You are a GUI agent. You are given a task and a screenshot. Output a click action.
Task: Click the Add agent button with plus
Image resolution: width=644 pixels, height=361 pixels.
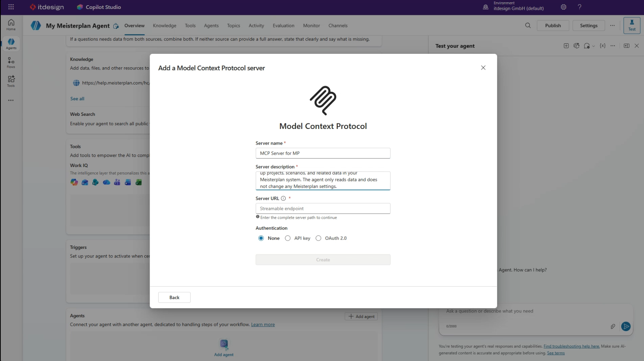pyautogui.click(x=361, y=317)
